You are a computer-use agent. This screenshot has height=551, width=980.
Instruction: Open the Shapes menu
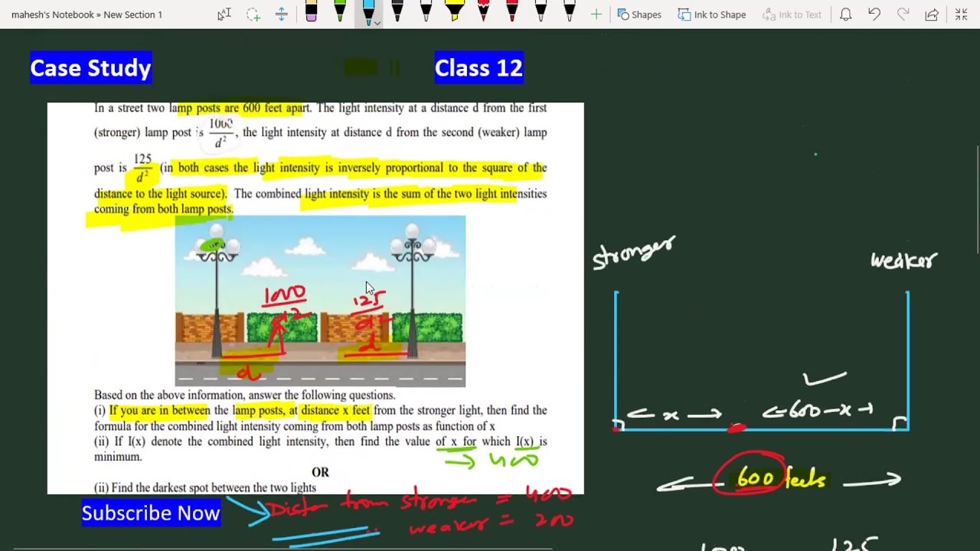pos(639,15)
